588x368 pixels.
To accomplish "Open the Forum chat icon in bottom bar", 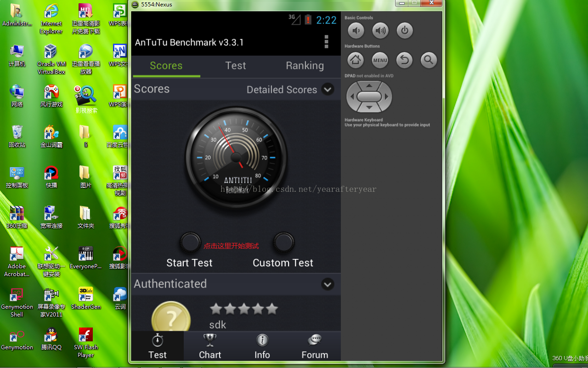I will pos(315,340).
